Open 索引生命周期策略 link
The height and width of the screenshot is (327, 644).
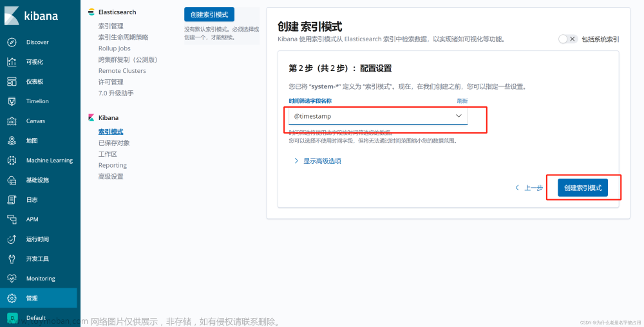[123, 37]
